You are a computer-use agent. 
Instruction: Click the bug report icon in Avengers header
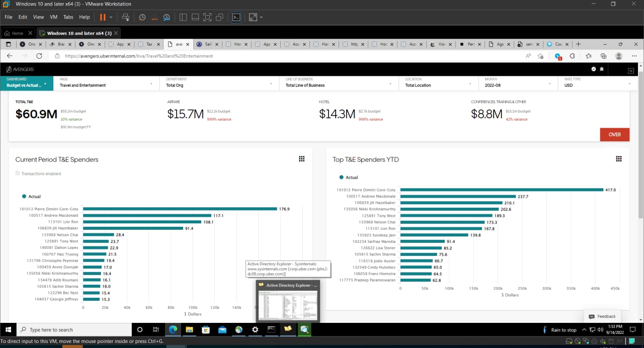pos(602,69)
